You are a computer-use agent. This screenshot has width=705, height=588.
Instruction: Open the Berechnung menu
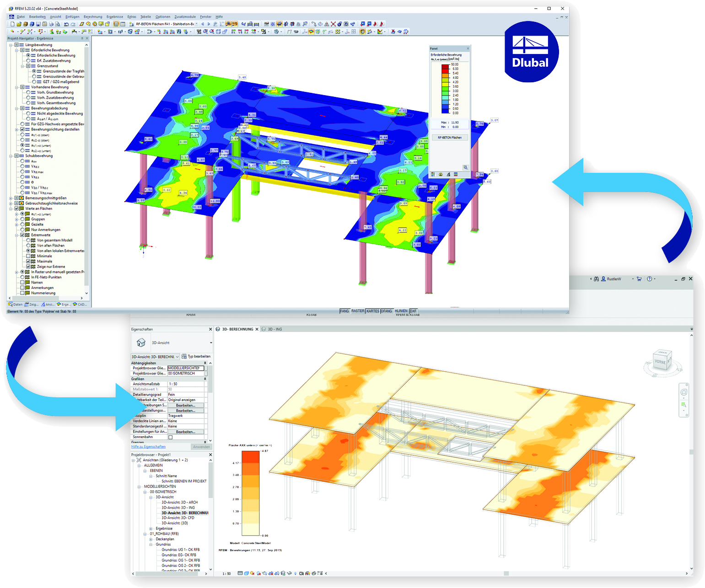[x=93, y=16]
